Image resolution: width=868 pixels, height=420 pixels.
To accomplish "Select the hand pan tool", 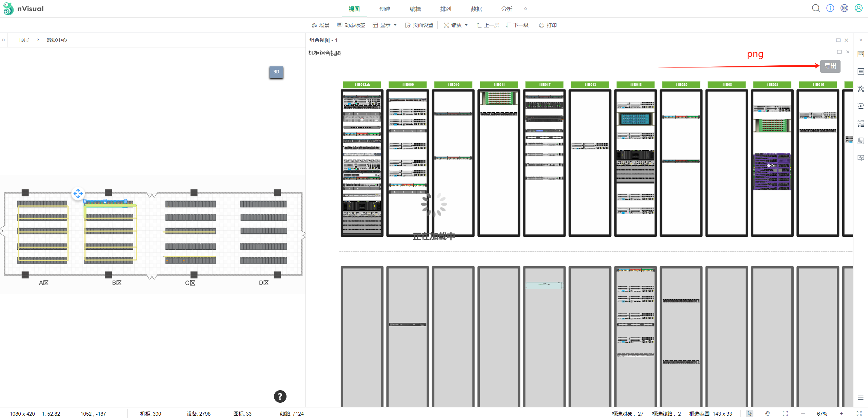I will 767,413.
